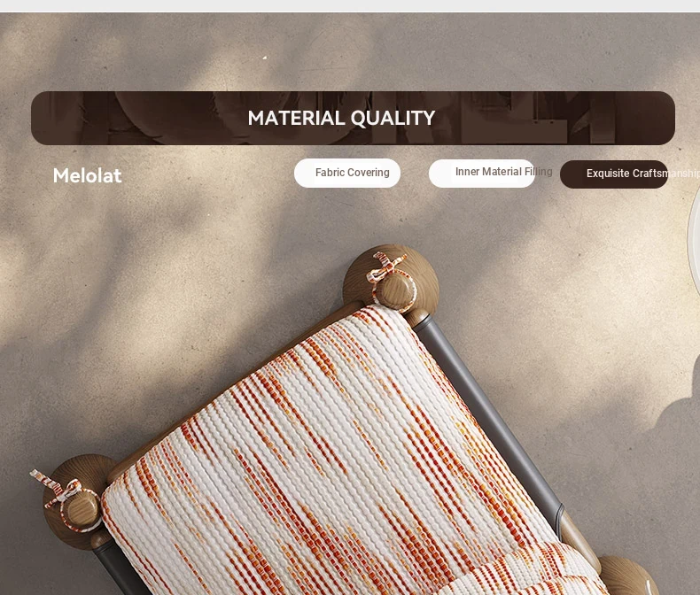The width and height of the screenshot is (700, 595).
Task: Click the Melolat brand logo
Action: pyautogui.click(x=87, y=175)
